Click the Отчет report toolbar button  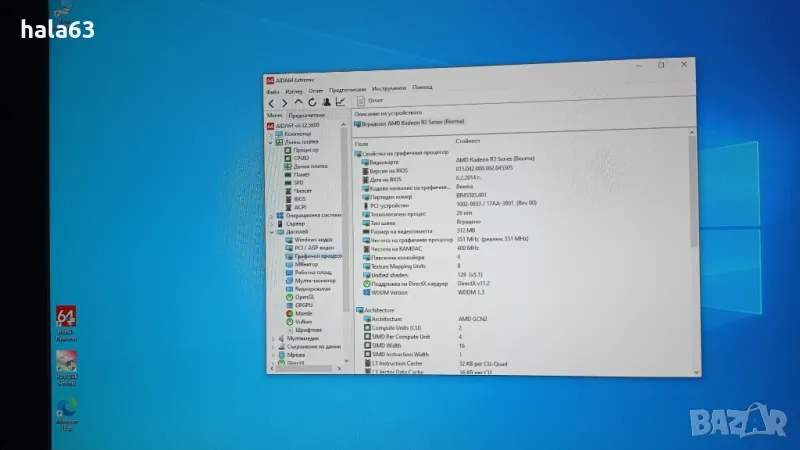(x=371, y=102)
